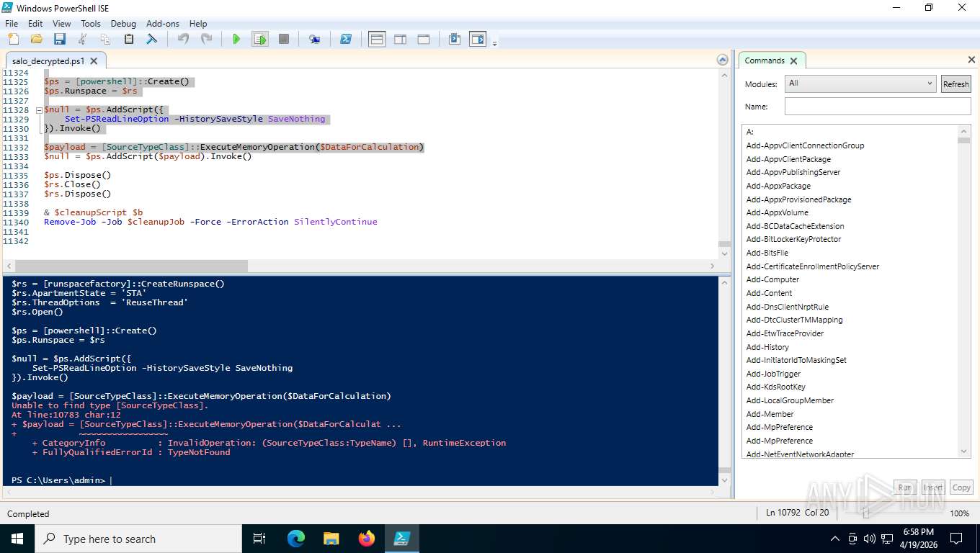980x553 pixels.
Task: Click the console prompt PS C:\Users\admin>
Action: [x=58, y=480]
